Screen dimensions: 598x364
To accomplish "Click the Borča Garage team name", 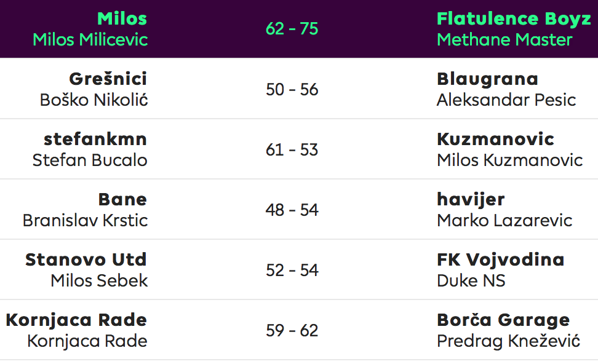I will [503, 320].
